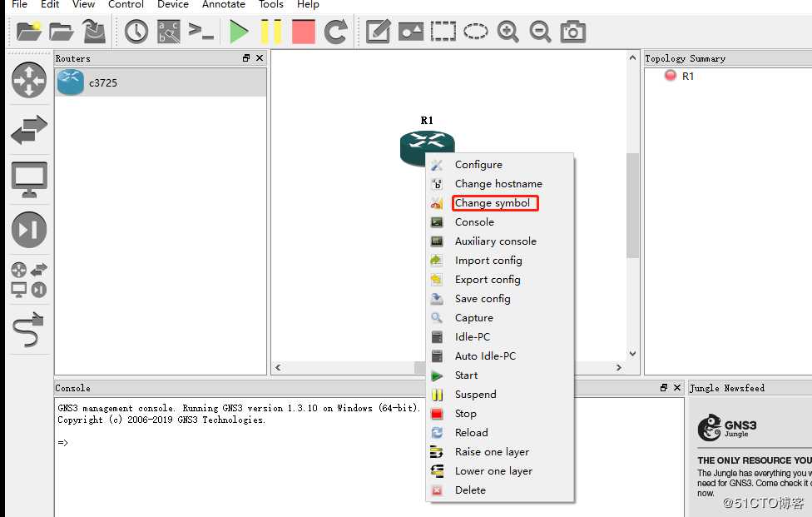Choose Raise one layer menu entry
This screenshot has width=812, height=517.
(500, 452)
